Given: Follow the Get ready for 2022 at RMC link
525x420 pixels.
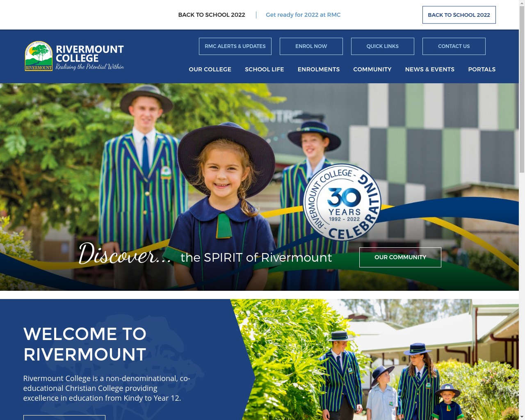Looking at the screenshot, I should (303, 15).
